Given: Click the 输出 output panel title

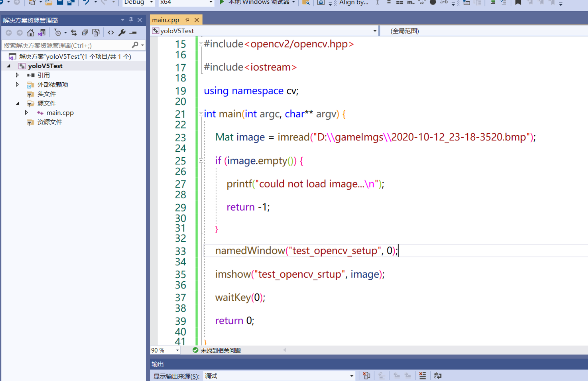Looking at the screenshot, I should pyautogui.click(x=158, y=364).
